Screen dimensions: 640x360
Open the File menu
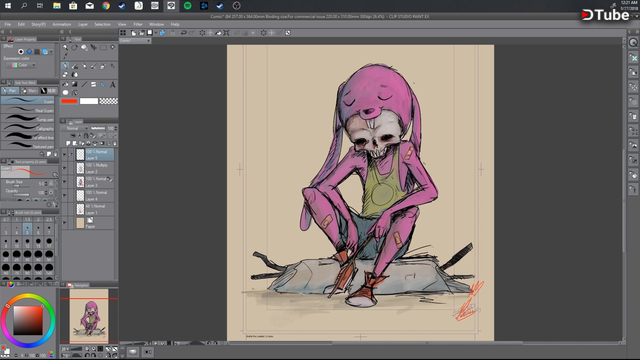click(8, 24)
